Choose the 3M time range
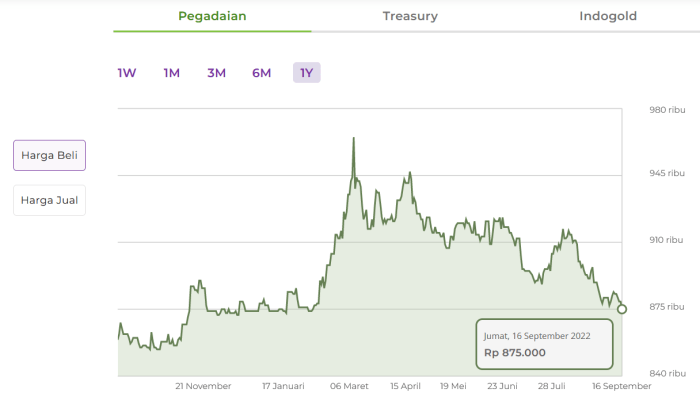The height and width of the screenshot is (400, 700). tap(216, 73)
